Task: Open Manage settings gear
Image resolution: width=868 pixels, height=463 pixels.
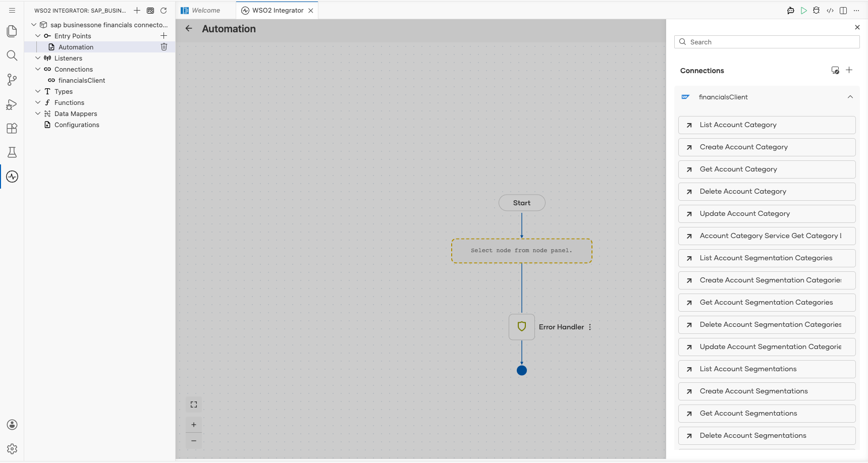Action: 12,449
